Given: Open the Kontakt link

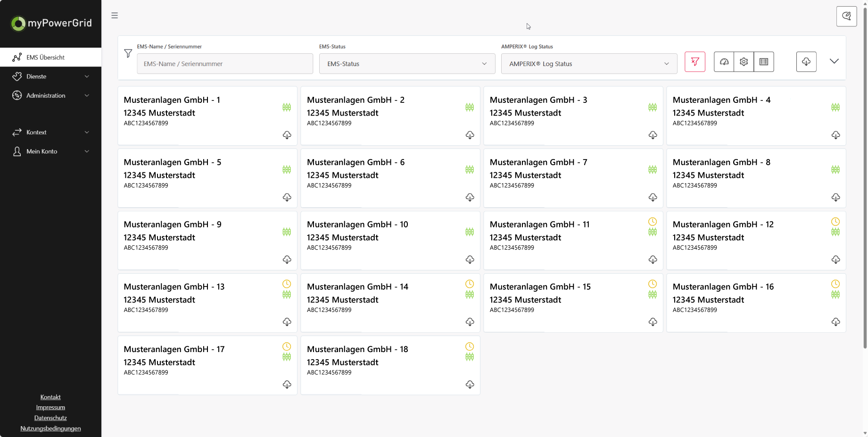Looking at the screenshot, I should 50,397.
